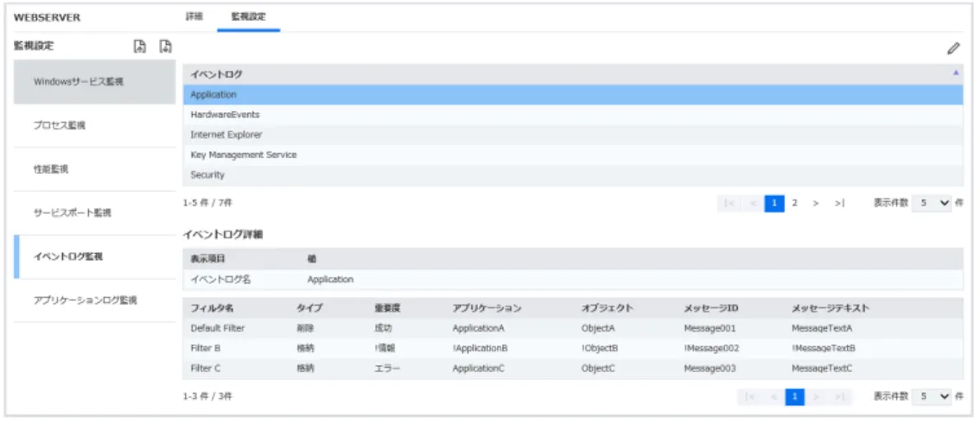
Task: Click the sort arrow in イベントログ header
Action: click(956, 73)
